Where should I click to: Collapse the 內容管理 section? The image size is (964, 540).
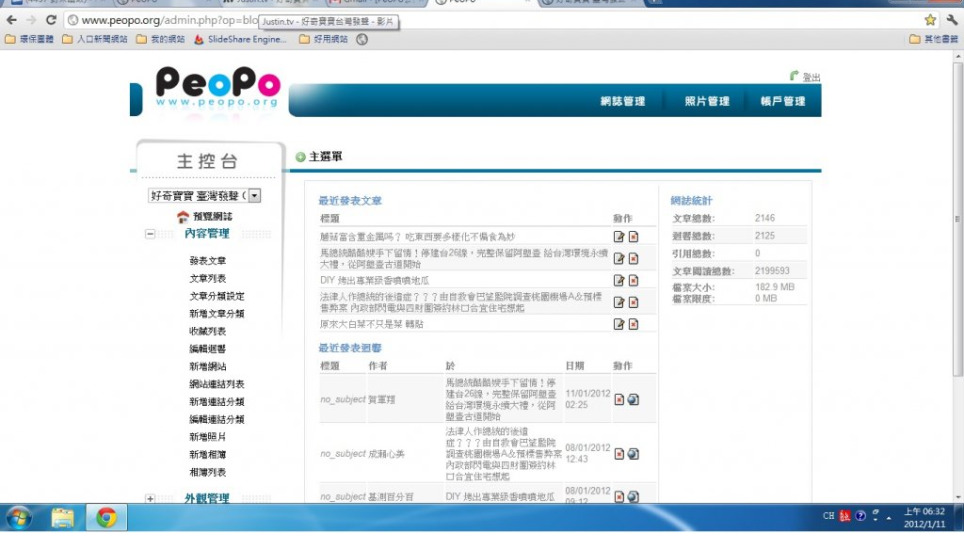(150, 234)
